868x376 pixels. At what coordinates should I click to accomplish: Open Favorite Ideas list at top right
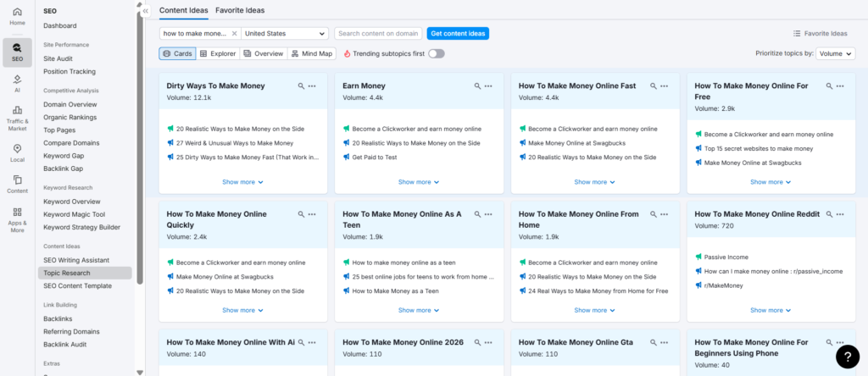pyautogui.click(x=820, y=33)
